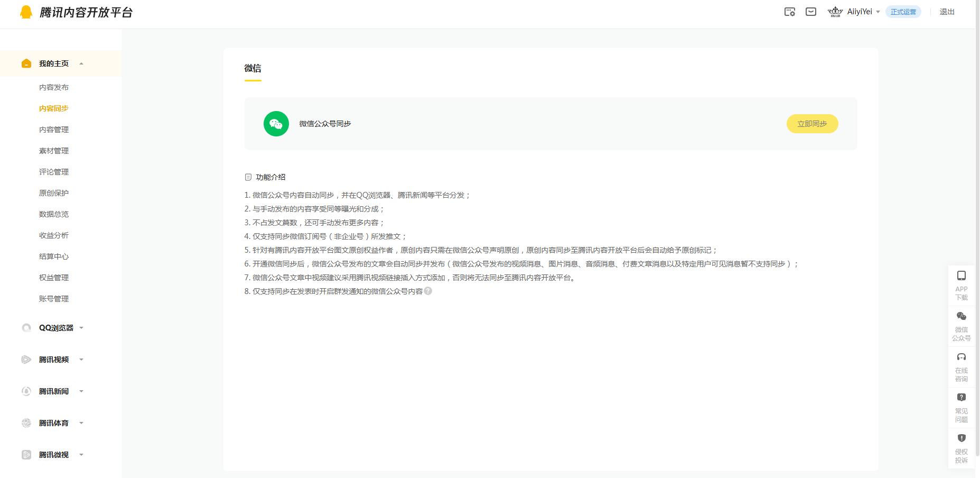
Task: Click the 腾讯体育 ball icon in sidebar
Action: click(26, 423)
